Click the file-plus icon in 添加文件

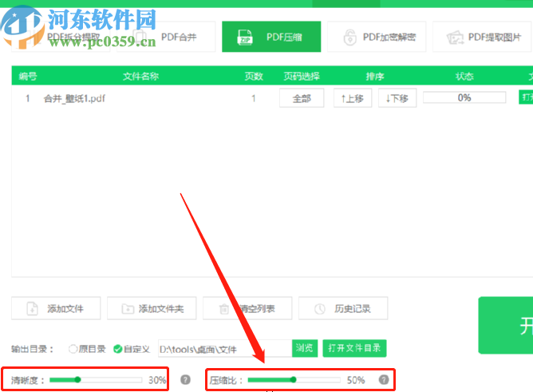[x=32, y=309]
